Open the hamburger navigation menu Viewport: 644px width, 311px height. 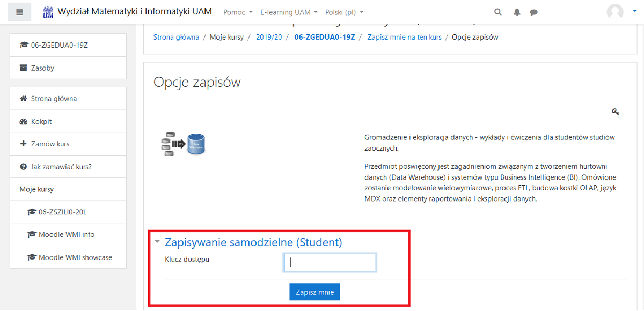(19, 12)
